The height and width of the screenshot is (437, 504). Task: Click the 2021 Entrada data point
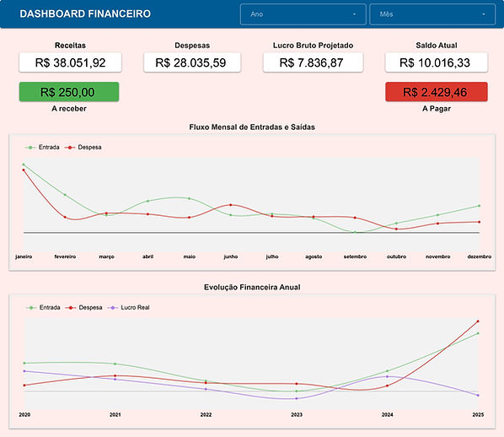click(x=115, y=364)
